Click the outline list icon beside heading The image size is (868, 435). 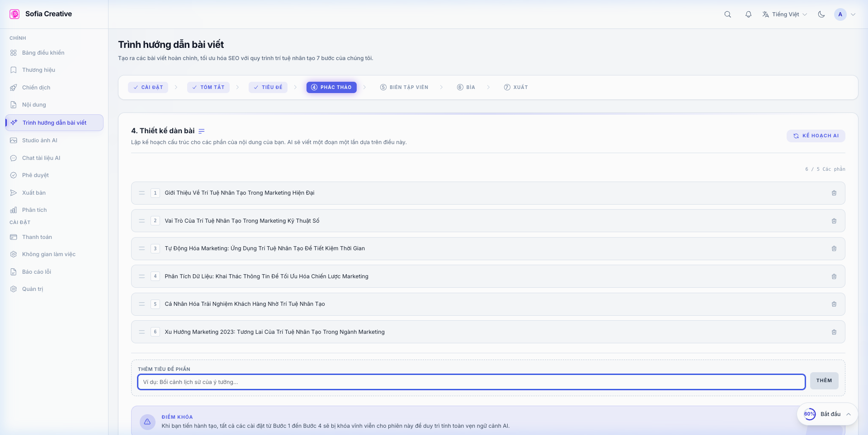(x=202, y=131)
